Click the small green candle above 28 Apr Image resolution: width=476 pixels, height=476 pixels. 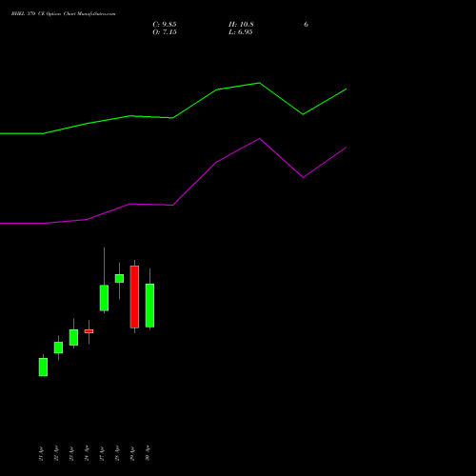[x=119, y=278]
